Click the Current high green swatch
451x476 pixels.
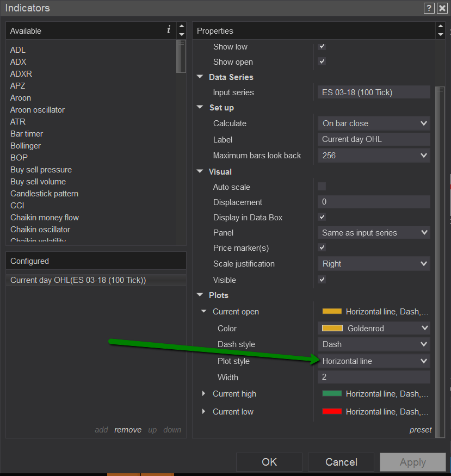point(332,393)
